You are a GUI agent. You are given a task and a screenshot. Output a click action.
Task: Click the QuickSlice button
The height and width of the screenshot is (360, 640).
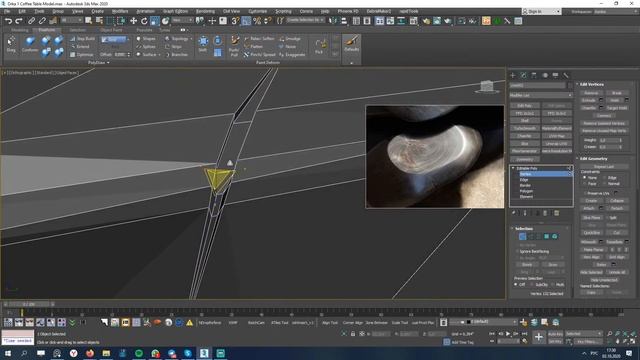tap(591, 233)
